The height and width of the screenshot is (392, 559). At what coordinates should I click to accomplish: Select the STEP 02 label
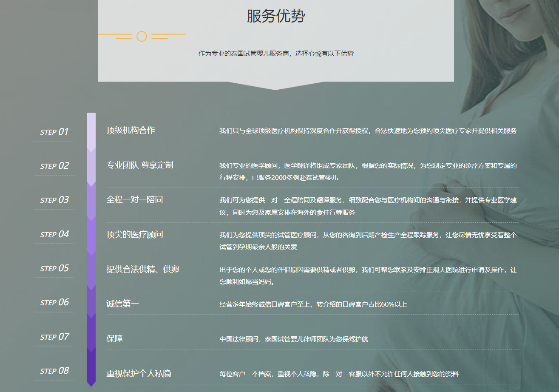point(54,166)
